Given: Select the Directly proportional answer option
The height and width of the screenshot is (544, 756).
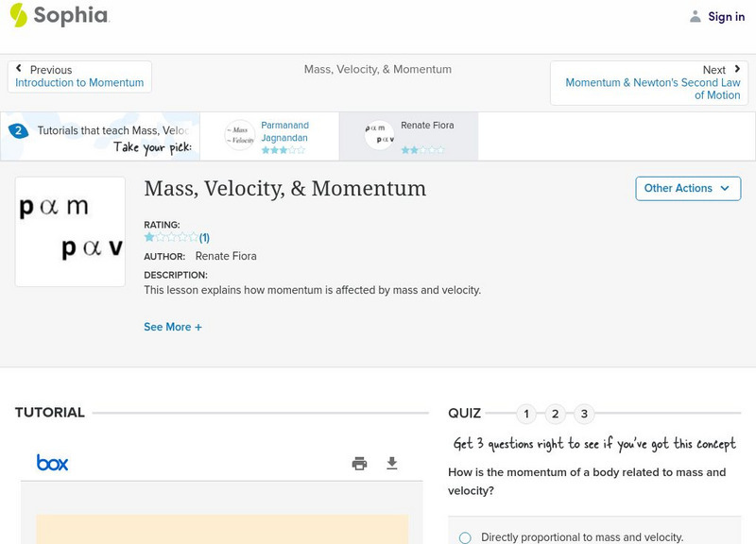Looking at the screenshot, I should (x=465, y=536).
